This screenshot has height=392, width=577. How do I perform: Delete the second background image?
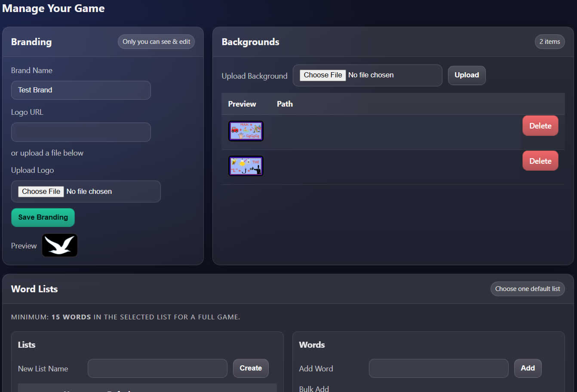(x=540, y=160)
